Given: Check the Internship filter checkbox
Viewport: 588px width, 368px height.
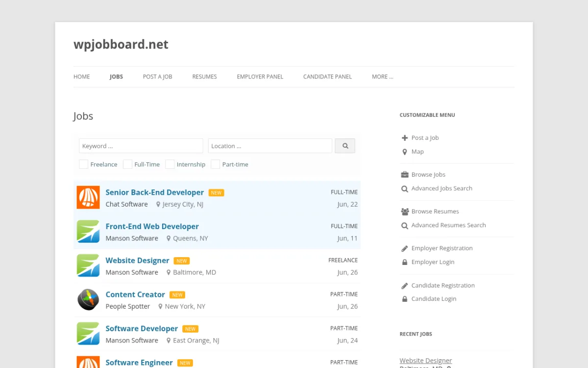Looking at the screenshot, I should click(x=170, y=164).
